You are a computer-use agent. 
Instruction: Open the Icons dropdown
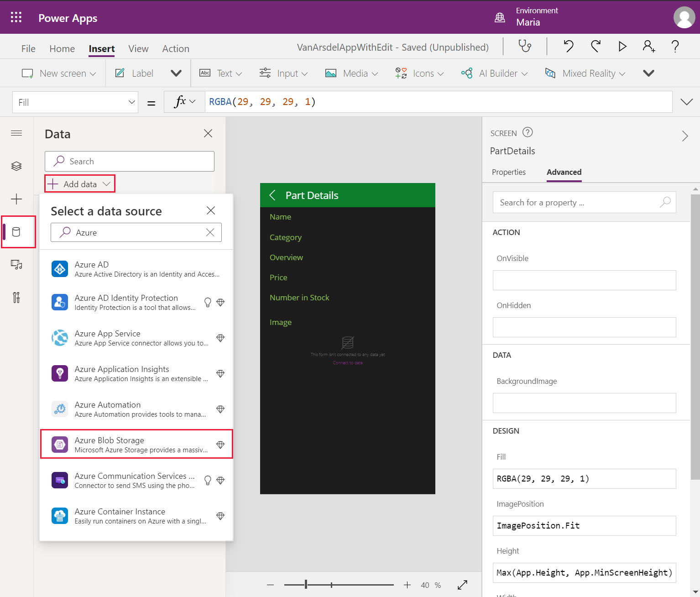point(419,73)
